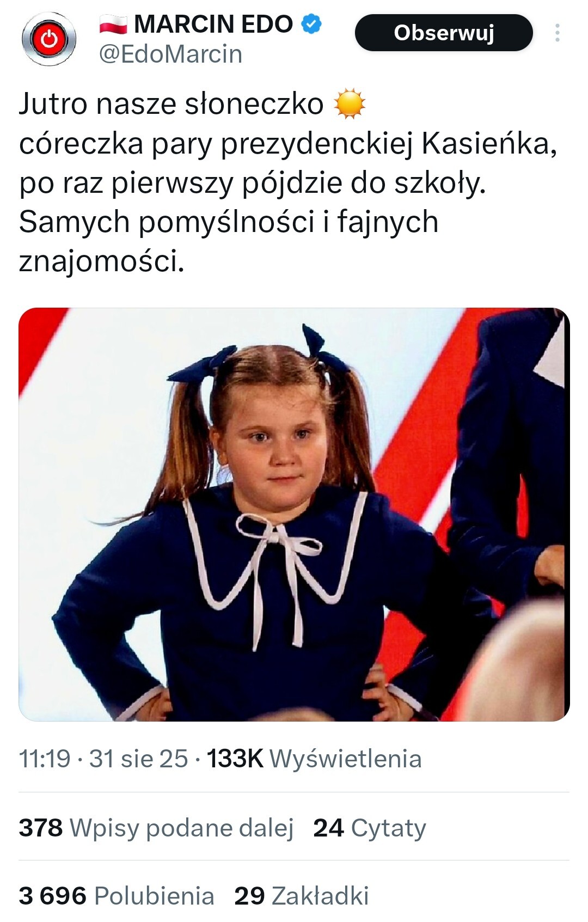588x922 pixels.
Task: Show the 3 696 Polubienia likes list
Action: pos(117,896)
